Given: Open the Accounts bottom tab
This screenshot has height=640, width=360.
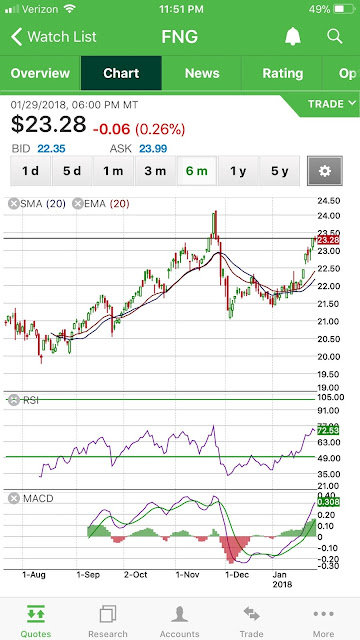Looking at the screenshot, I should click(x=180, y=621).
